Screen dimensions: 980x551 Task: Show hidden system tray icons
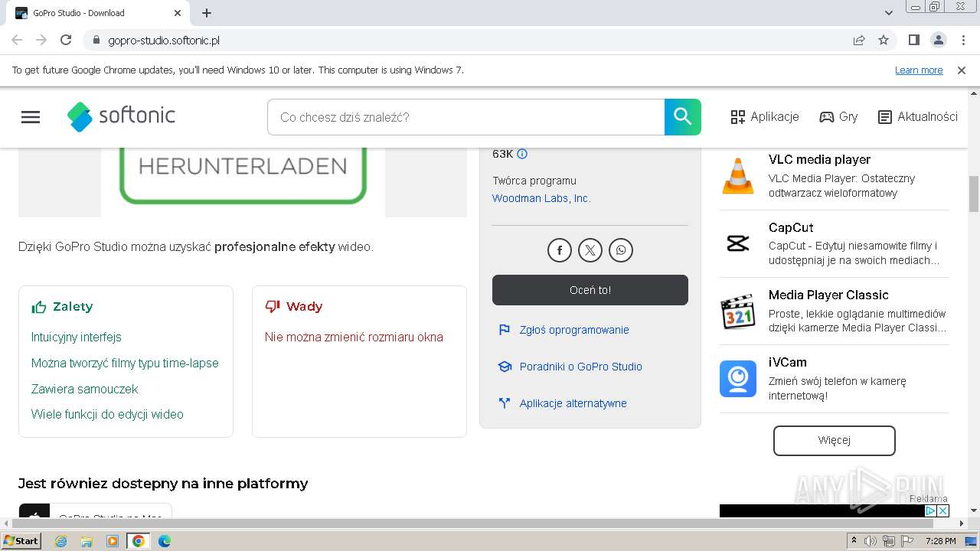(854, 541)
